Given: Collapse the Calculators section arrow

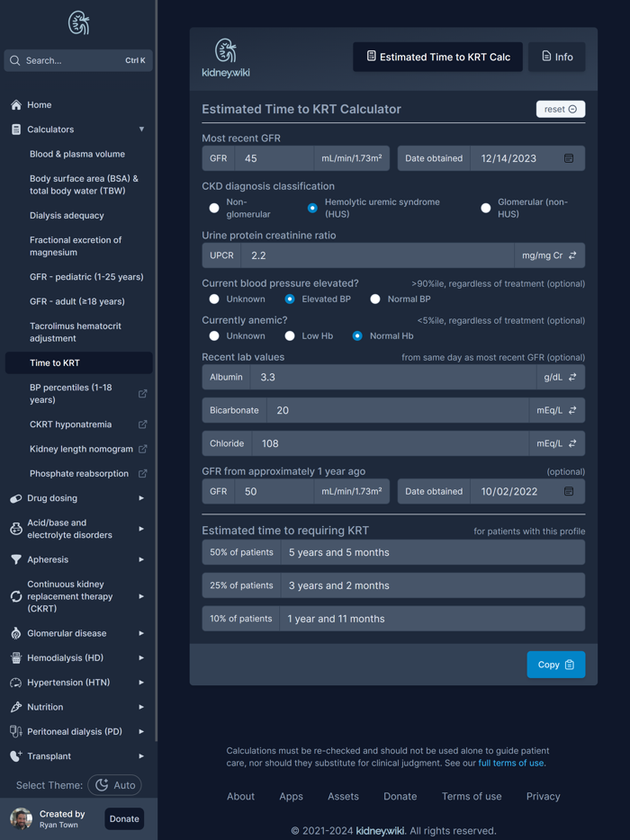Looking at the screenshot, I should pyautogui.click(x=141, y=130).
